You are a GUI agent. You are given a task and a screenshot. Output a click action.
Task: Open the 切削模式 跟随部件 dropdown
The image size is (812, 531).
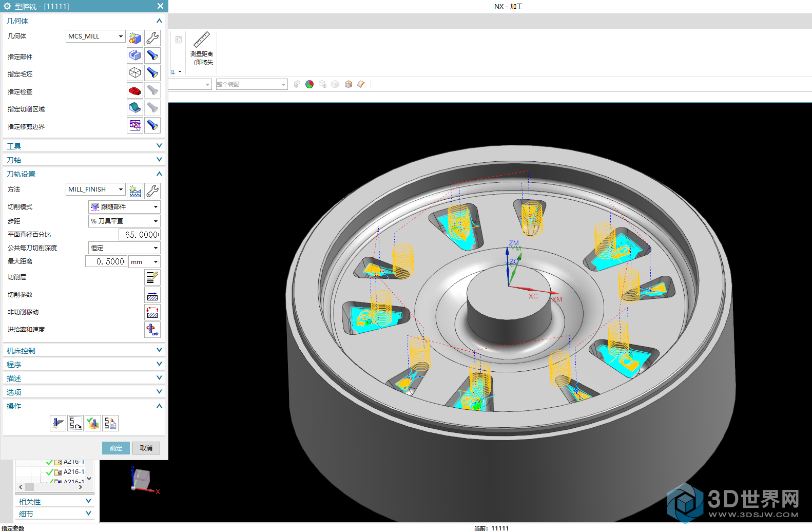tap(124, 207)
